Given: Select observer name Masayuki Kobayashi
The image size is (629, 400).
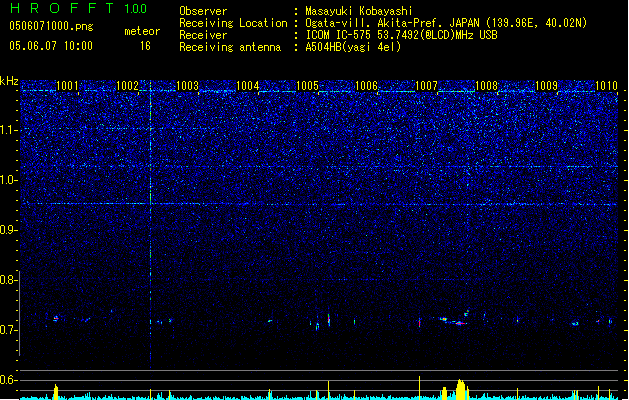Looking at the screenshot, I should tap(359, 11).
